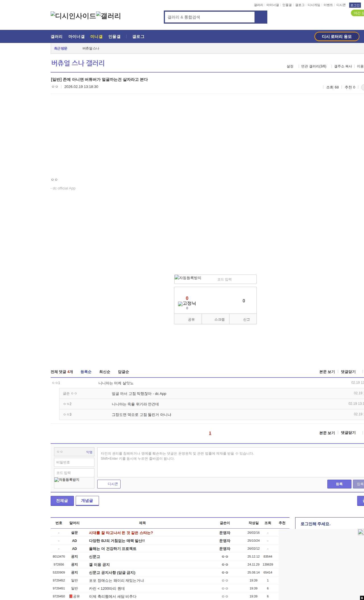This screenshot has width=364, height=600.
Task: Open the gallery 설정 menu
Action: [x=290, y=66]
